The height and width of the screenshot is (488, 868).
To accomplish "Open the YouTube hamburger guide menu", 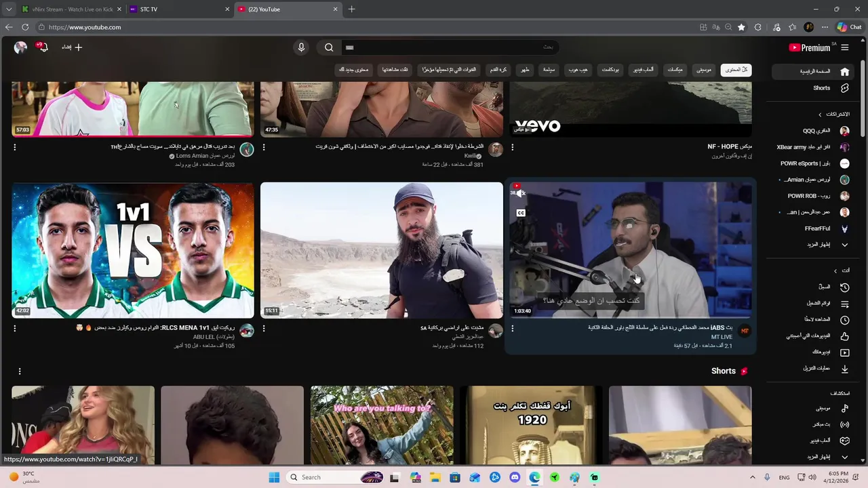I will (x=845, y=47).
